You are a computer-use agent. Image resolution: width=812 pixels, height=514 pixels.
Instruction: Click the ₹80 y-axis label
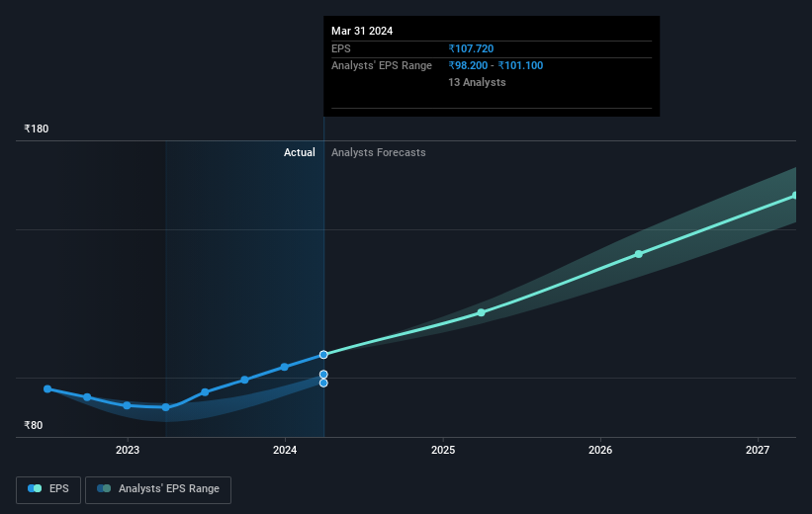coord(34,425)
